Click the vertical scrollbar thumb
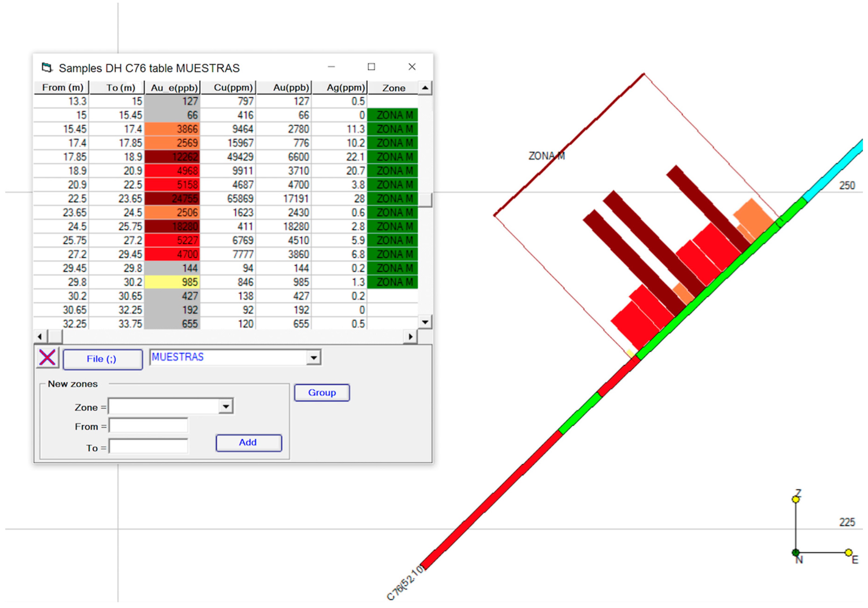The image size is (868, 608). 425,200
